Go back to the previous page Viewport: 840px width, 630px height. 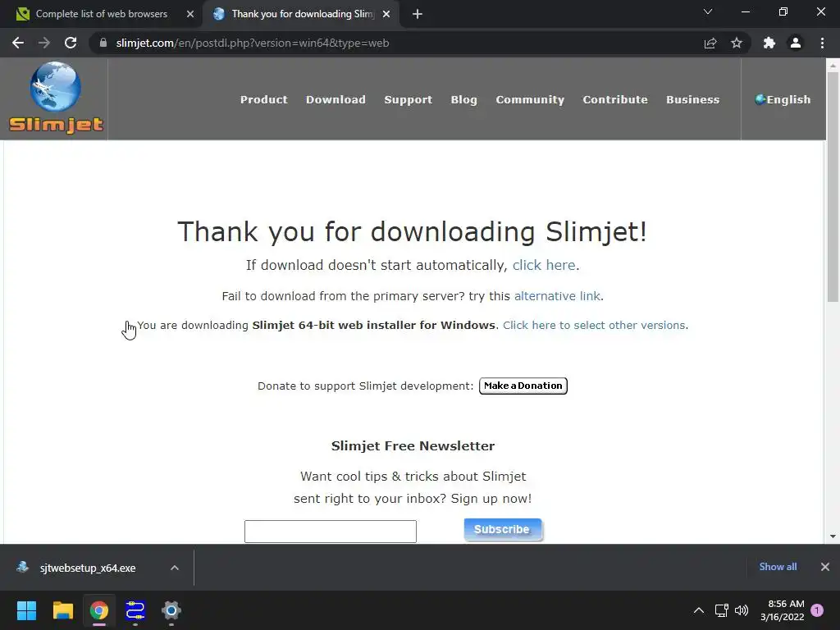coord(18,43)
